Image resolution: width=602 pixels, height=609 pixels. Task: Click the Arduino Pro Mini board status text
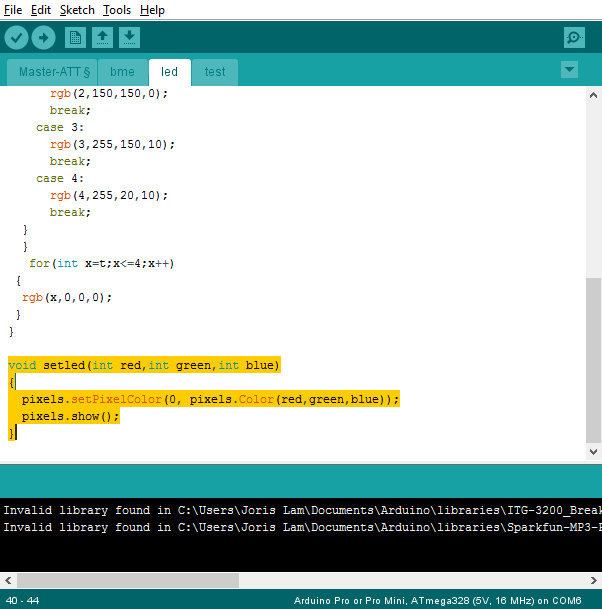(437, 601)
